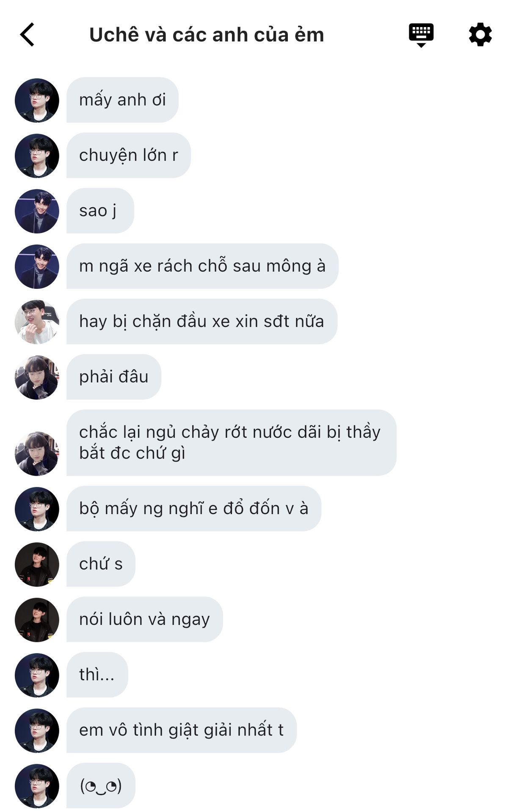Tap the chat title 'Uchê và các anh của ẻm'

[207, 35]
